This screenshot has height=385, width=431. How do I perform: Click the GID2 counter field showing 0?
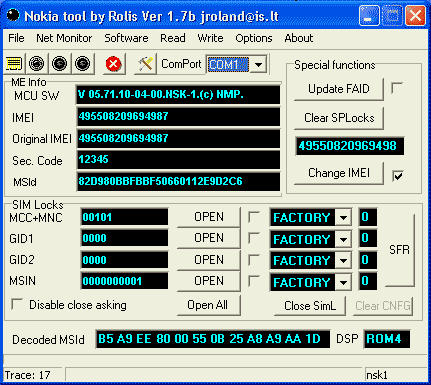click(368, 260)
